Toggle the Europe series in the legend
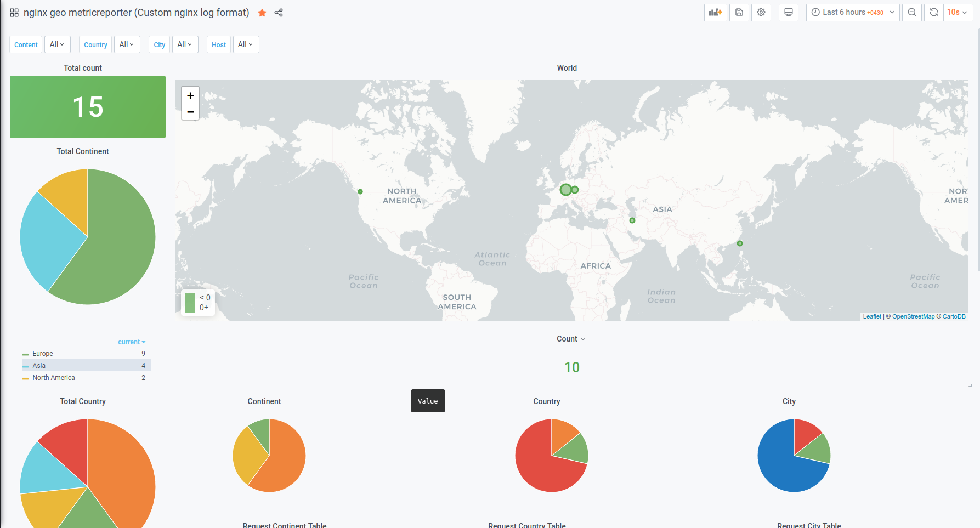This screenshot has width=980, height=528. pyautogui.click(x=43, y=354)
